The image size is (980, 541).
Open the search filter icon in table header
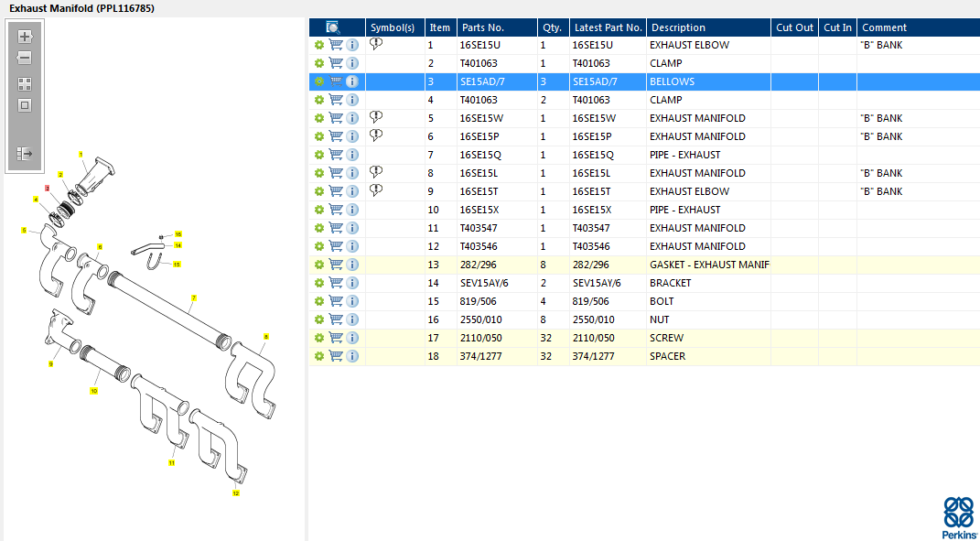334,27
